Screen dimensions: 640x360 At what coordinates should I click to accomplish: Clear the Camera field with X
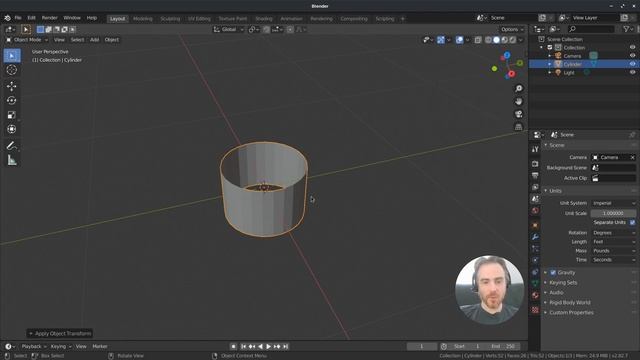click(633, 157)
